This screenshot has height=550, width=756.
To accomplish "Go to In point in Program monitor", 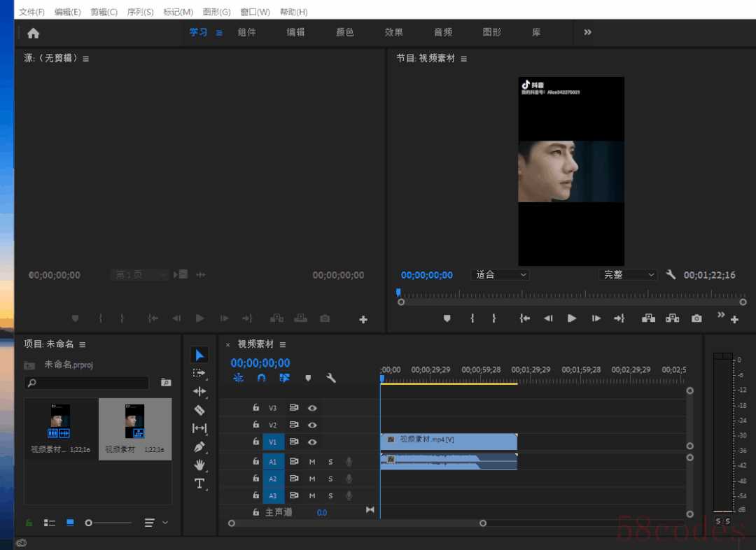I will (524, 318).
